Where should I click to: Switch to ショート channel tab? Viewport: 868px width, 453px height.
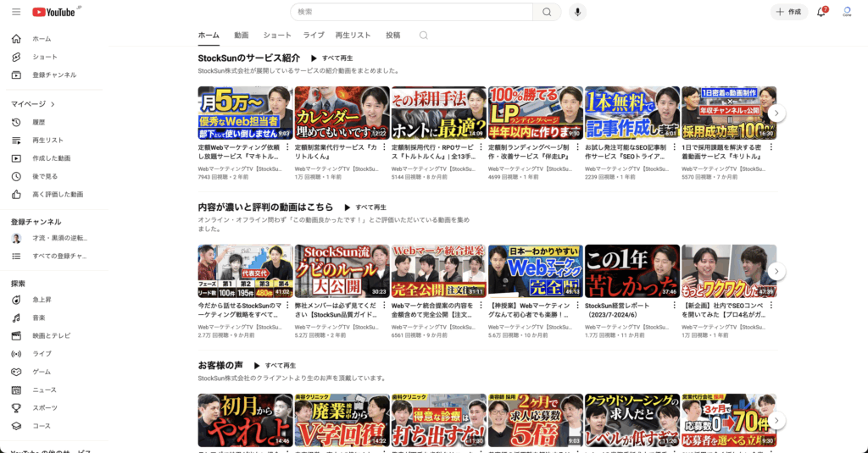(277, 36)
